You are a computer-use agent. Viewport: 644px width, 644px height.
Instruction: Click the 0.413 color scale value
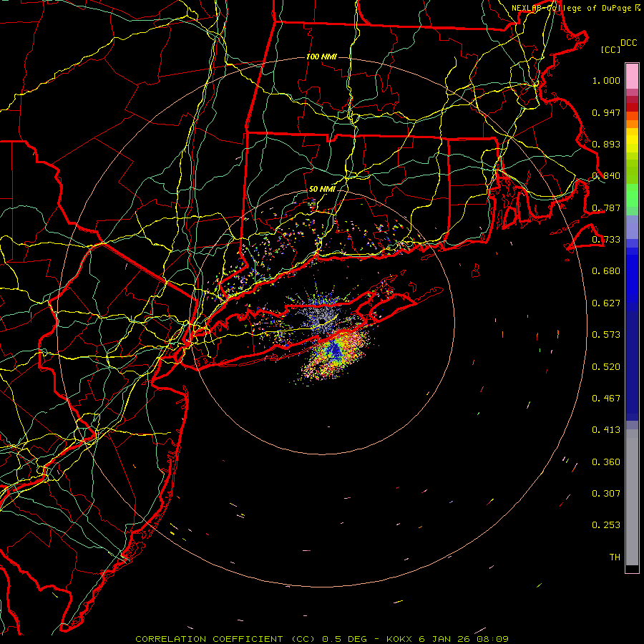pyautogui.click(x=606, y=430)
